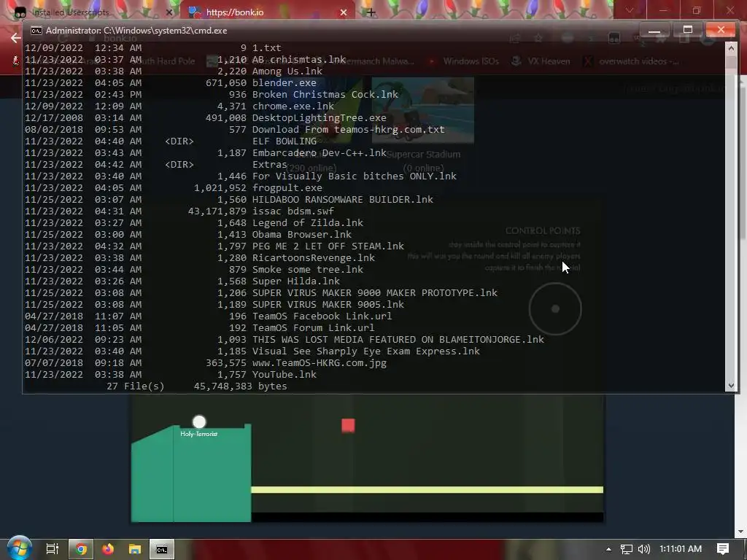Viewport: 747px width, 560px height.
Task: Click the circular control point in the game
Action: (x=555, y=309)
